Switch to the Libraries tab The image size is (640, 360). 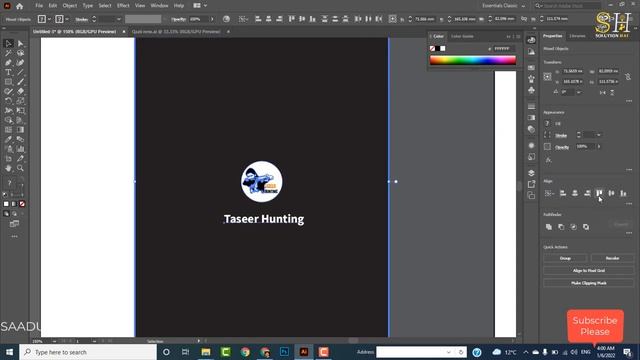(577, 36)
